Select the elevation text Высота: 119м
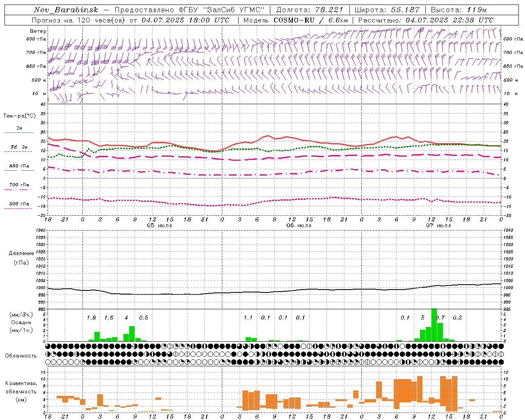525x420 pixels. [x=459, y=10]
